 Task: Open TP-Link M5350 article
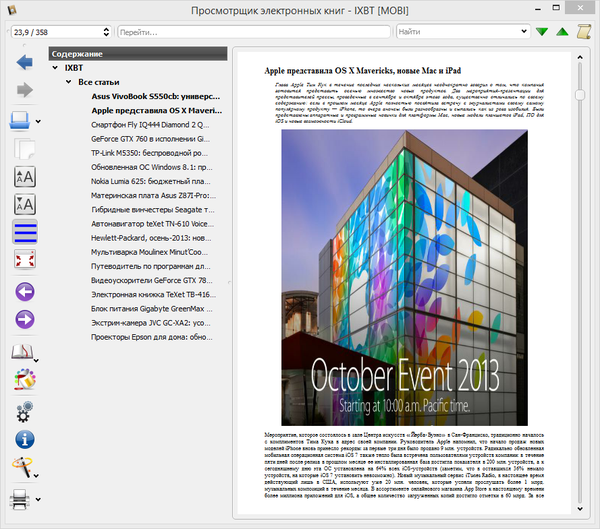pyautogui.click(x=150, y=153)
